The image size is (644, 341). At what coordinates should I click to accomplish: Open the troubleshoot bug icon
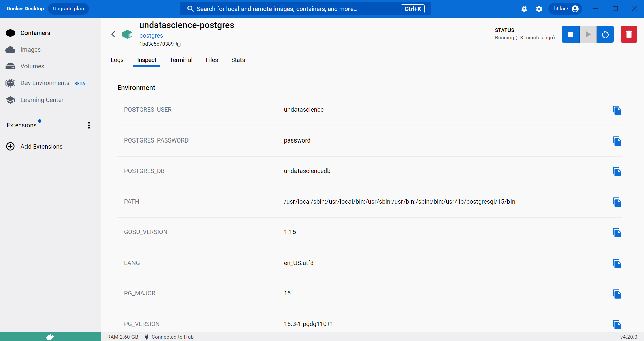[524, 9]
